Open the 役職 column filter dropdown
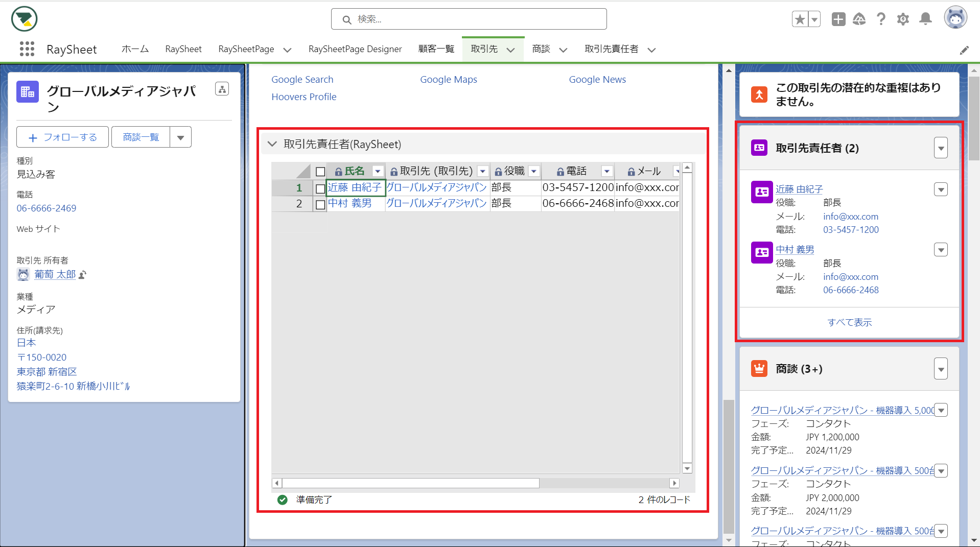The height and width of the screenshot is (547, 980). [x=534, y=172]
